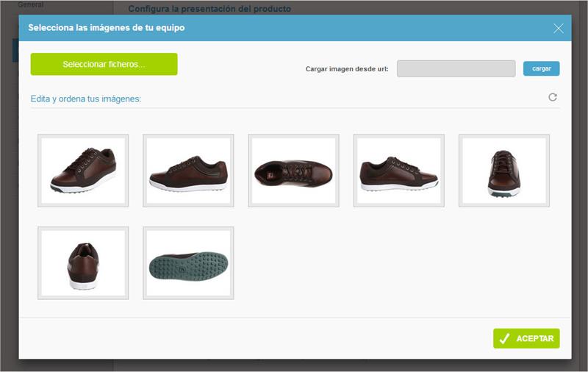Click the cargar button
This screenshot has height=372, width=588.
point(541,68)
